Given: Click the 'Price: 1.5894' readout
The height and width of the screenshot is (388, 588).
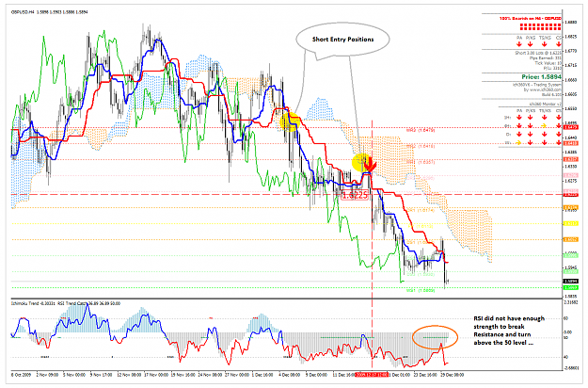Looking at the screenshot, I should (x=542, y=77).
